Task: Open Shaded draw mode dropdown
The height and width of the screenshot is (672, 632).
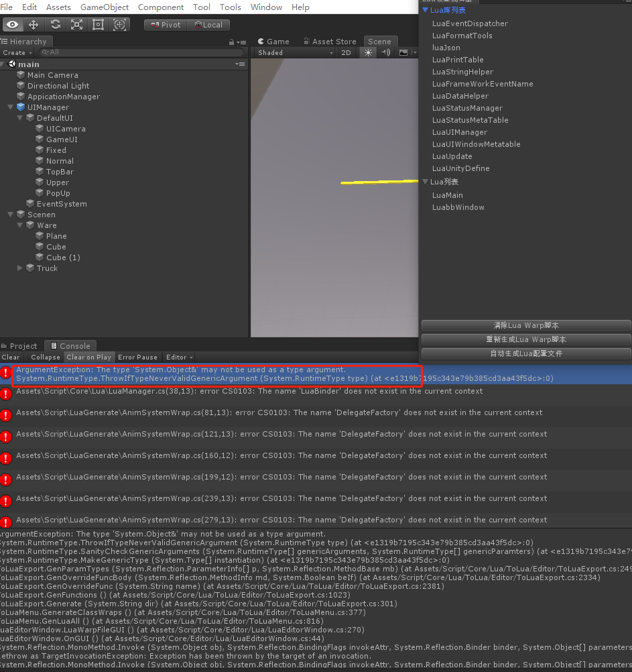Action: [295, 52]
